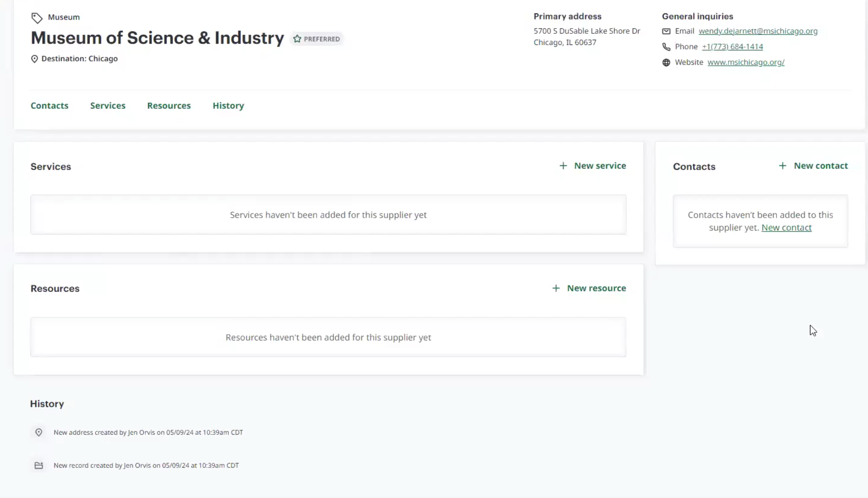Click the General inquiries heading
The height and width of the screenshot is (498, 868).
697,16
